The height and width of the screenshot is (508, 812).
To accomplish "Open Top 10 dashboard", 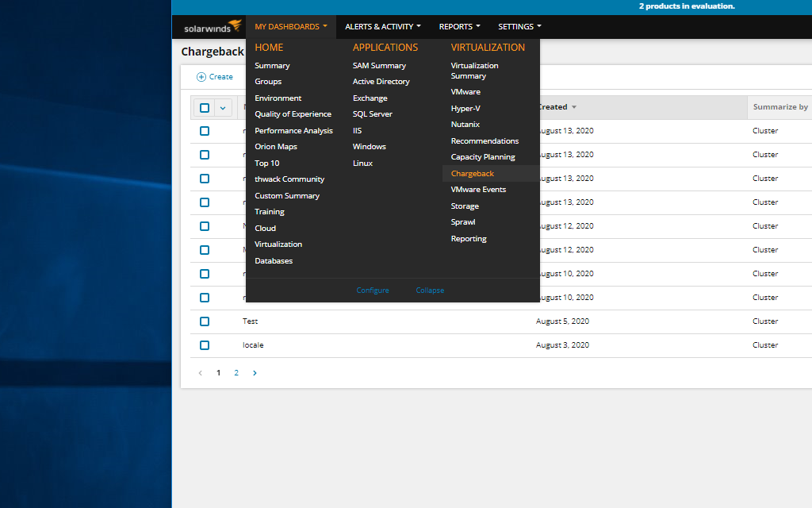I will tap(266, 164).
